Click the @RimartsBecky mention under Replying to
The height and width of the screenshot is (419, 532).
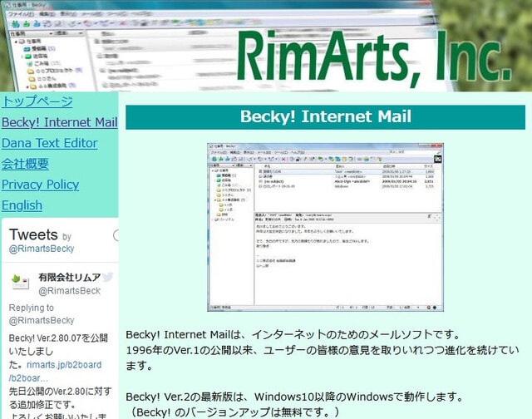point(42,320)
